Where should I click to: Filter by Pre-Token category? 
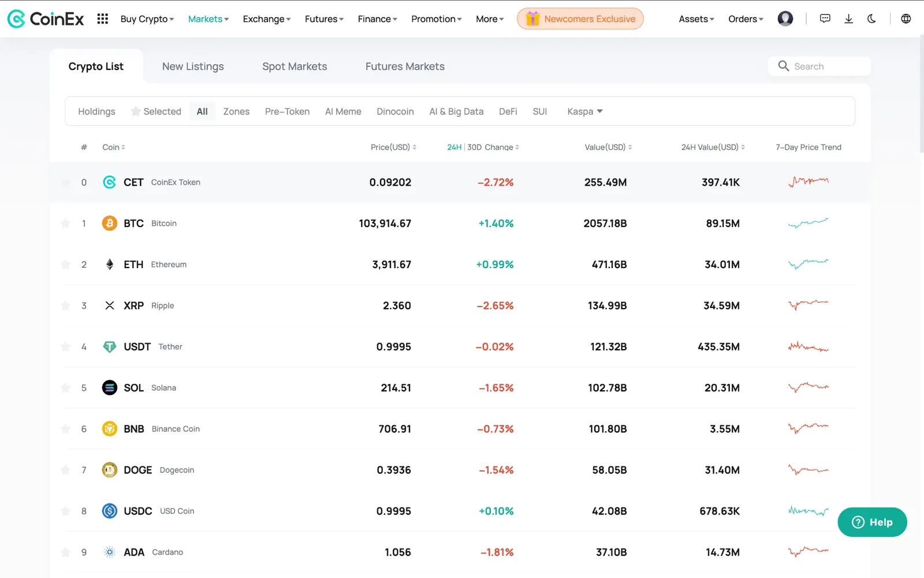287,112
